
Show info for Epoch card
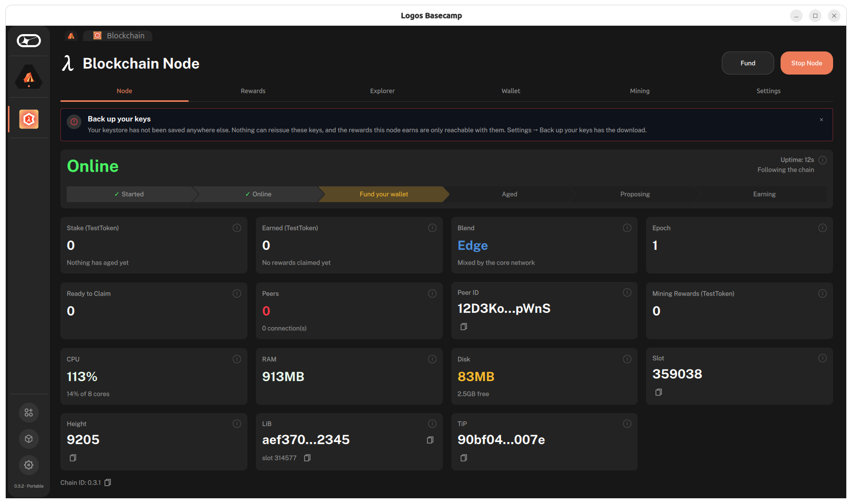[823, 228]
